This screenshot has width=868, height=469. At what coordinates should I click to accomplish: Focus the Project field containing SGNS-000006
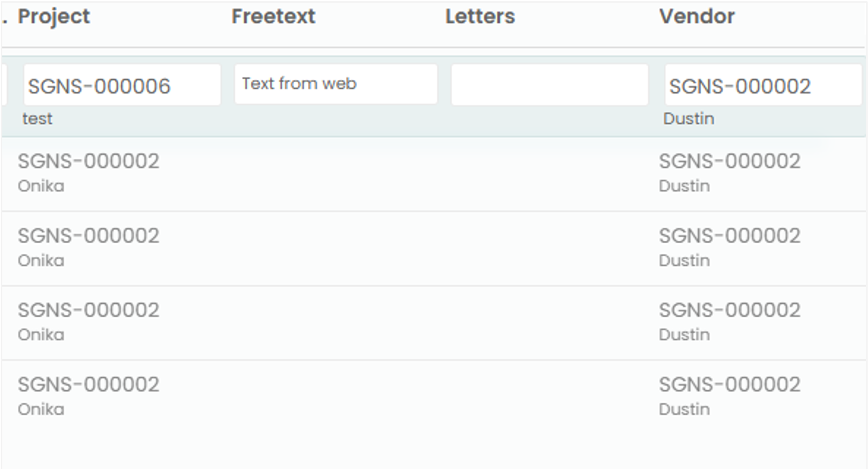[122, 85]
